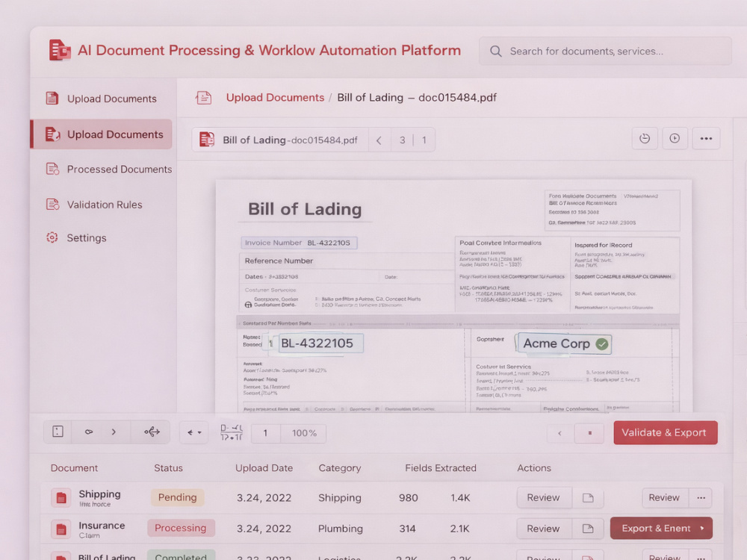The width and height of the screenshot is (747, 560).
Task: Click the Upload Documents breadcrumb link
Action: coord(275,98)
